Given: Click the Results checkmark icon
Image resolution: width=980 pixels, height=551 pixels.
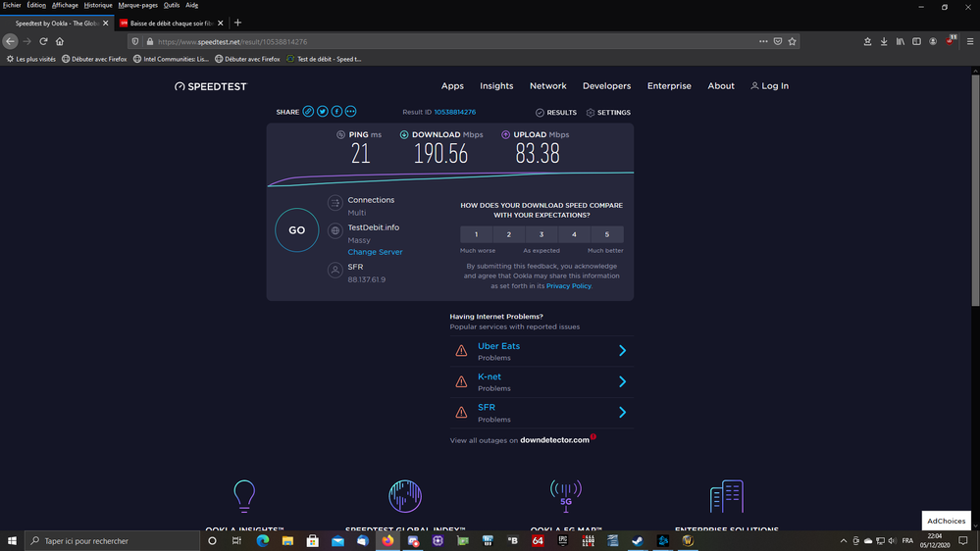Looking at the screenshot, I should pos(540,113).
